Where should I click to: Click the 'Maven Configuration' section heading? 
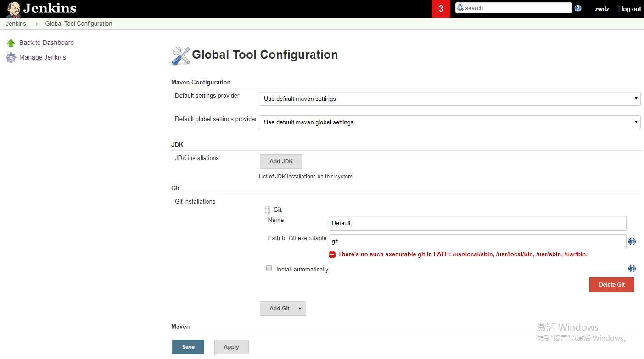[201, 83]
